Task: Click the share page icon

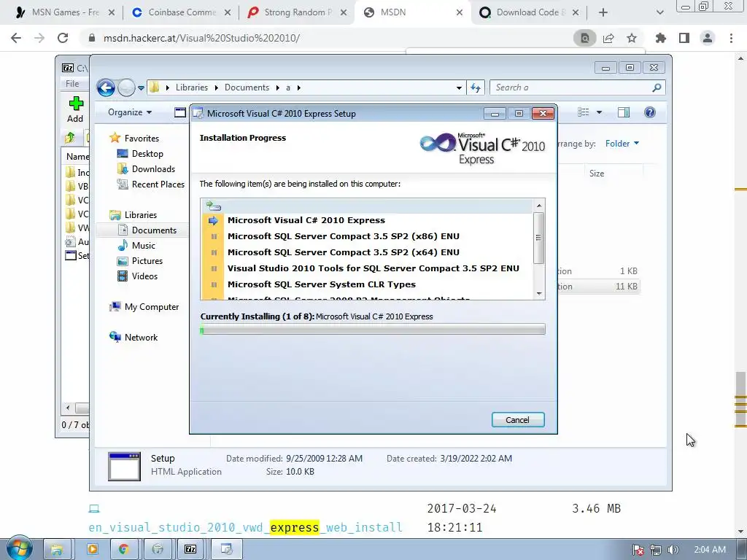Action: click(x=608, y=38)
